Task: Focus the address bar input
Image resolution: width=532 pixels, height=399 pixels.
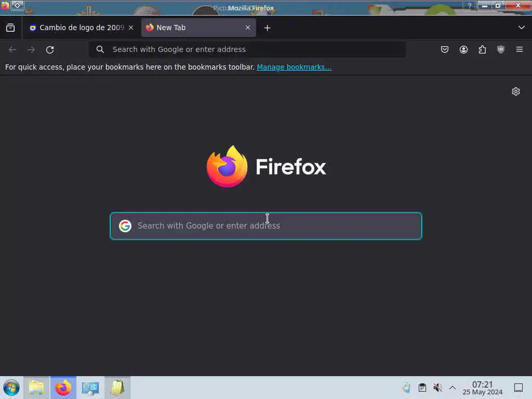Action: coord(247,49)
